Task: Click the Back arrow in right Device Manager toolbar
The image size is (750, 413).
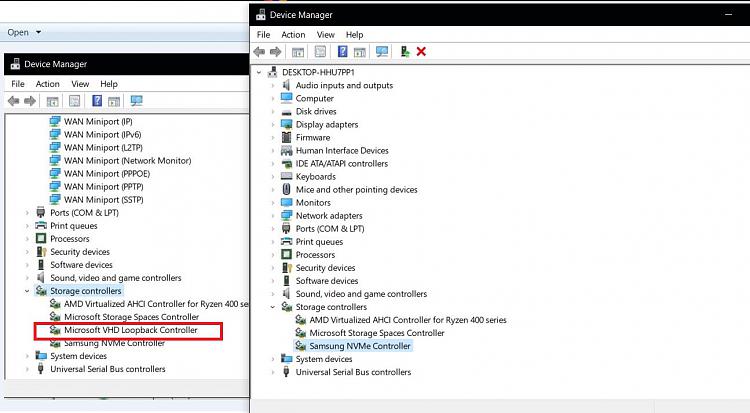Action: (259, 52)
